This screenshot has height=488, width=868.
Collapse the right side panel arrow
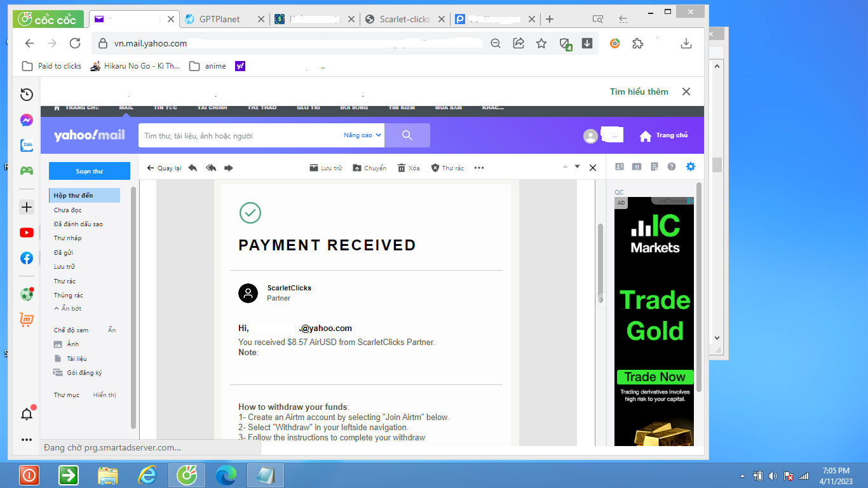coord(600,299)
